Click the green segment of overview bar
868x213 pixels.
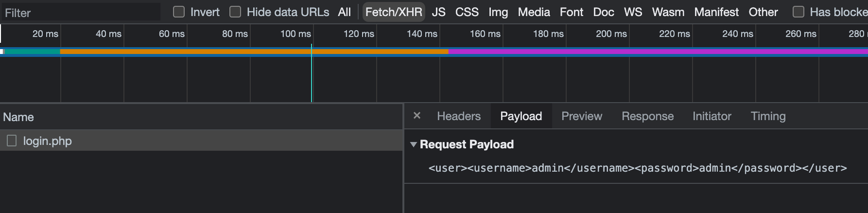pos(32,51)
